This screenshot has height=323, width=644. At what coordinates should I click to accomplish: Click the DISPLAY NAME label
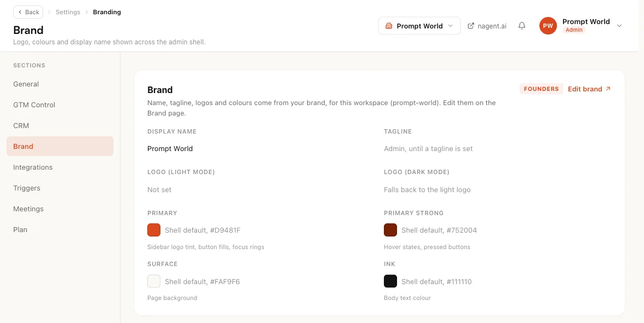tap(172, 131)
